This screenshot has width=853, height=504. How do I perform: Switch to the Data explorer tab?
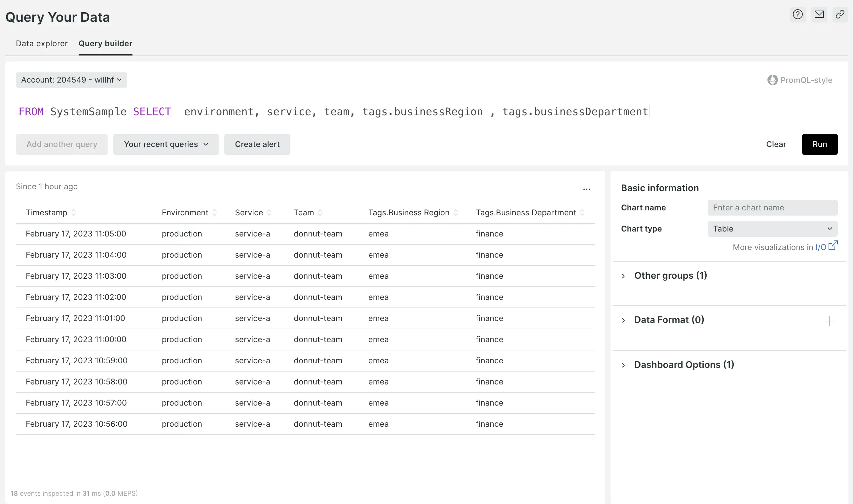pos(41,44)
